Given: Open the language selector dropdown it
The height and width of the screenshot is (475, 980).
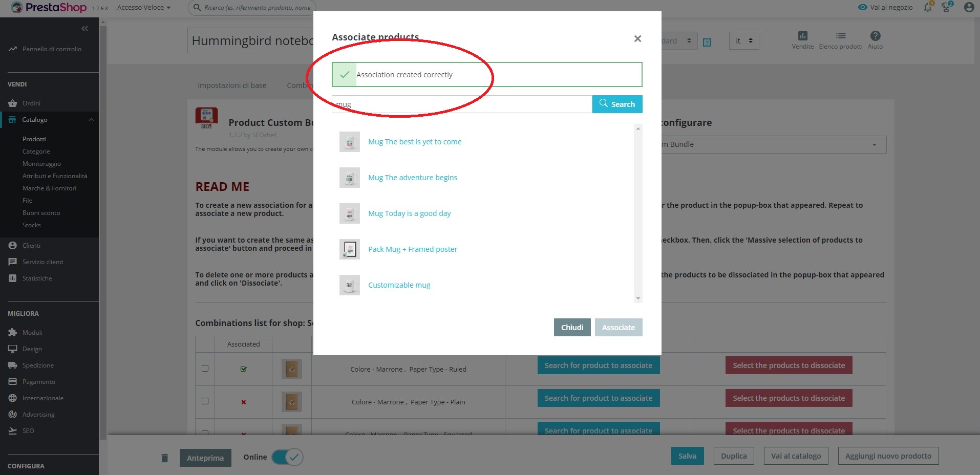Looking at the screenshot, I should 744,41.
